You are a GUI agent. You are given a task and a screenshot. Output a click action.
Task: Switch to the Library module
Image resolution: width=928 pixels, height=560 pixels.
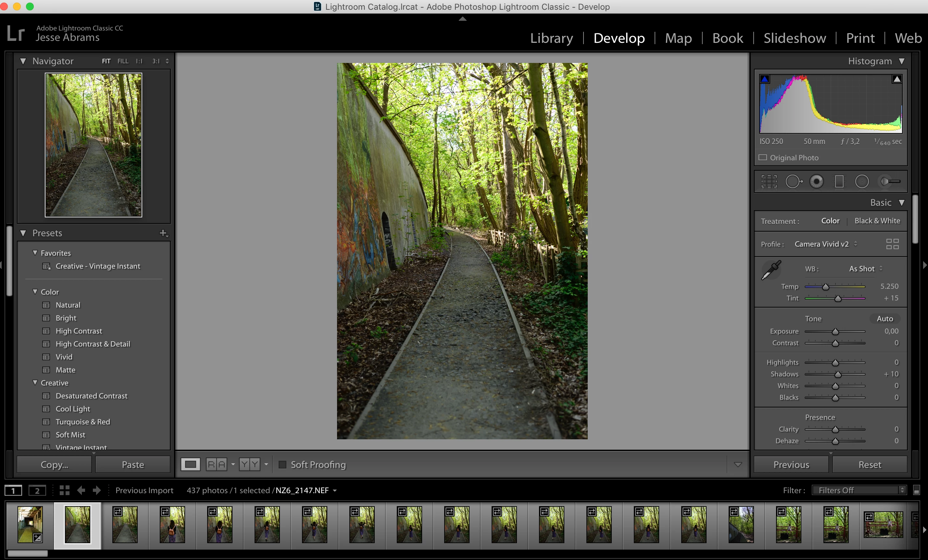(x=551, y=38)
